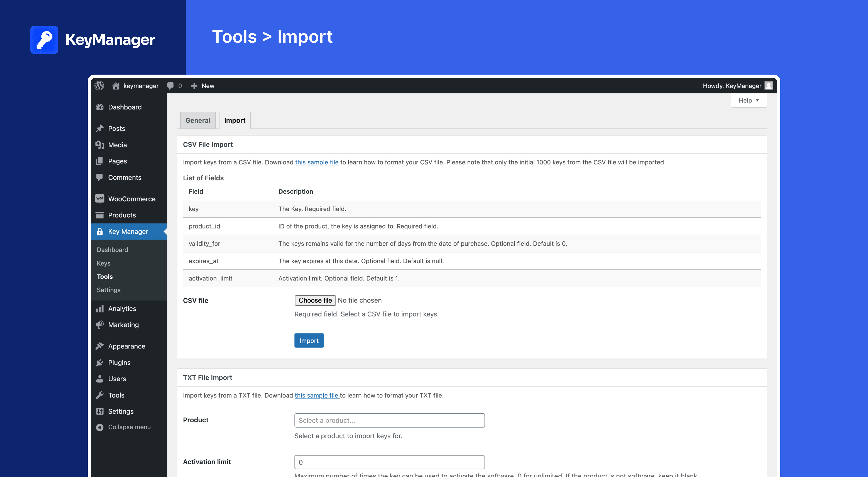Click the Products archive icon

tap(100, 215)
